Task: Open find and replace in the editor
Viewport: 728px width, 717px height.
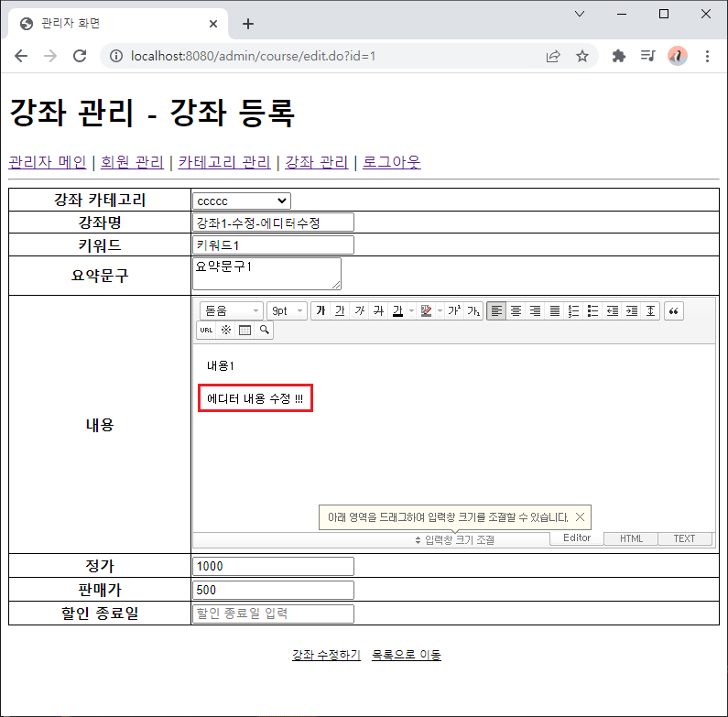Action: coord(264,331)
